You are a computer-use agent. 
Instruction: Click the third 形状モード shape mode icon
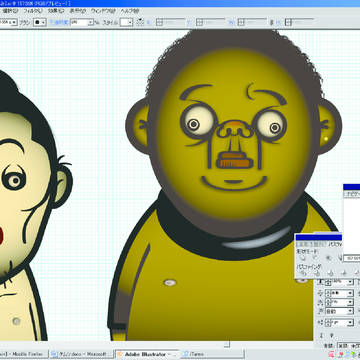point(328,258)
